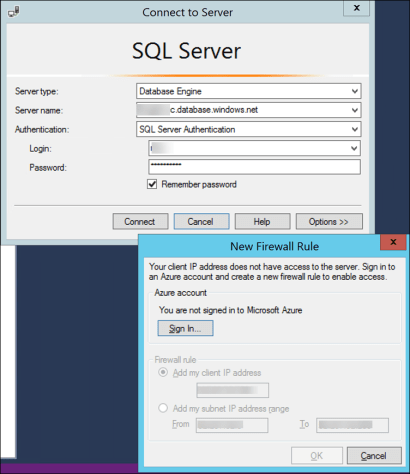Click the 'Database Engine' server type text

[x=170, y=91]
